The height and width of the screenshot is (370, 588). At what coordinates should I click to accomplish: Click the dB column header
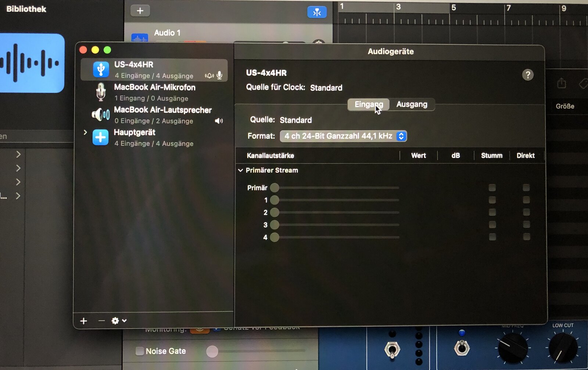point(456,156)
